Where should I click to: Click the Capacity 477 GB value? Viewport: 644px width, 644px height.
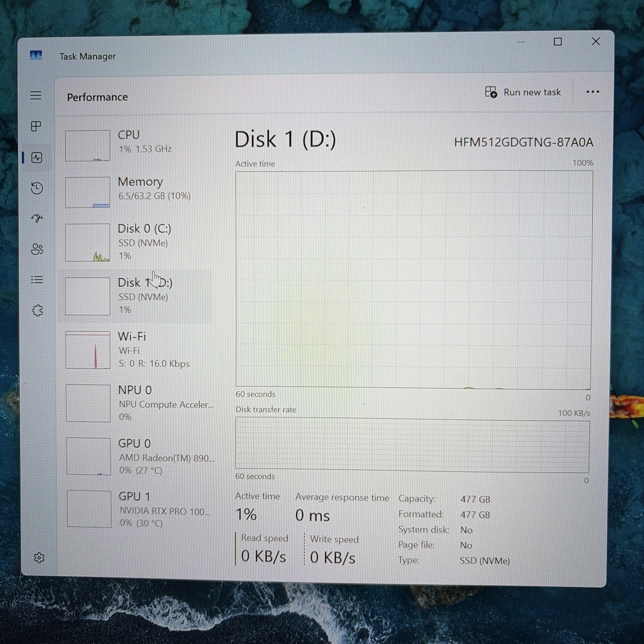475,499
